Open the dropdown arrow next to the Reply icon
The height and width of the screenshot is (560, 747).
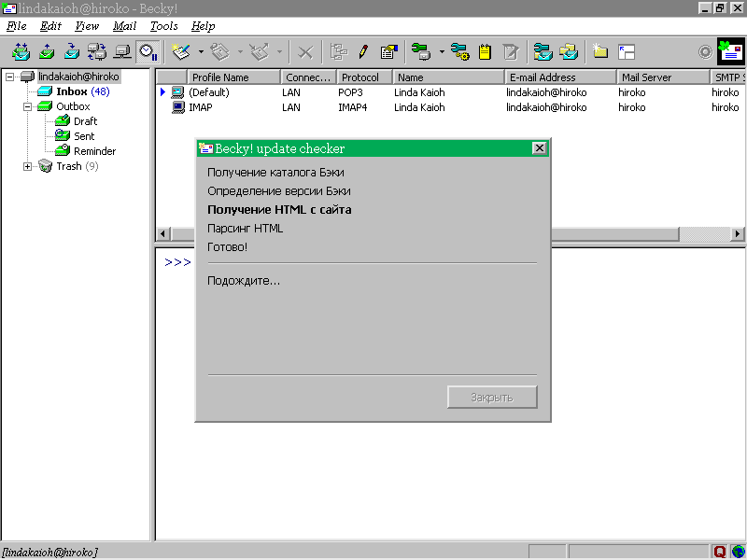coord(240,51)
